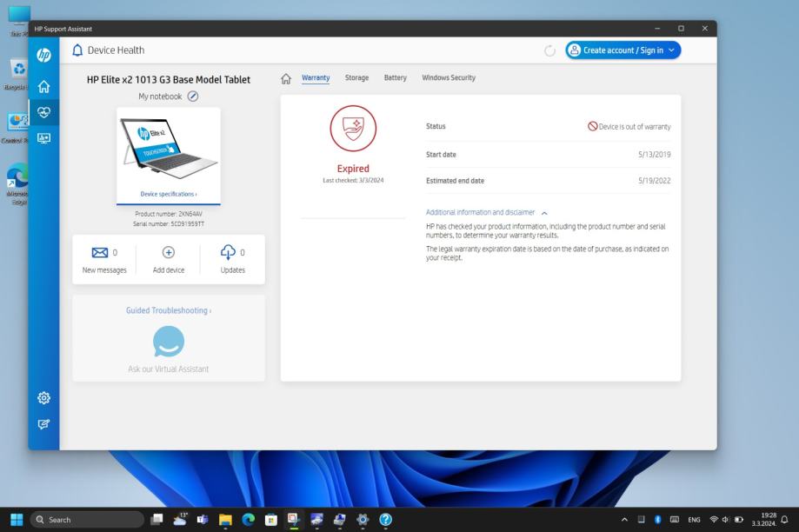Screen dimensions: 799x532
Task: Open the Support monitor sidebar icon
Action: [43, 138]
